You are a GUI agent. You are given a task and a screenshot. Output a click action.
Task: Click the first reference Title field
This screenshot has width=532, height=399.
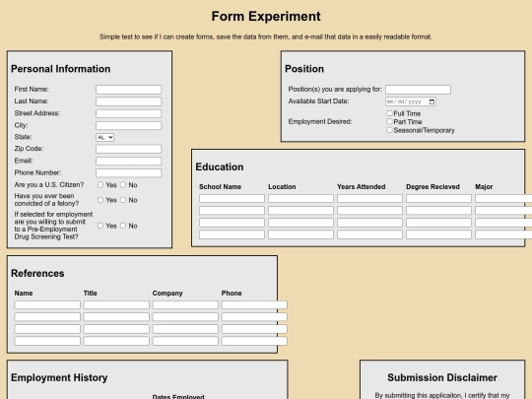(x=116, y=305)
